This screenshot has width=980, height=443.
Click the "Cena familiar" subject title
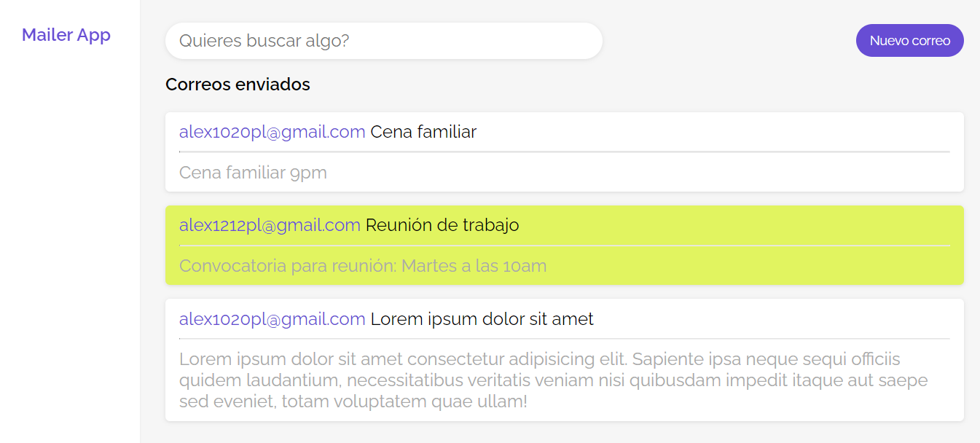[x=423, y=132]
